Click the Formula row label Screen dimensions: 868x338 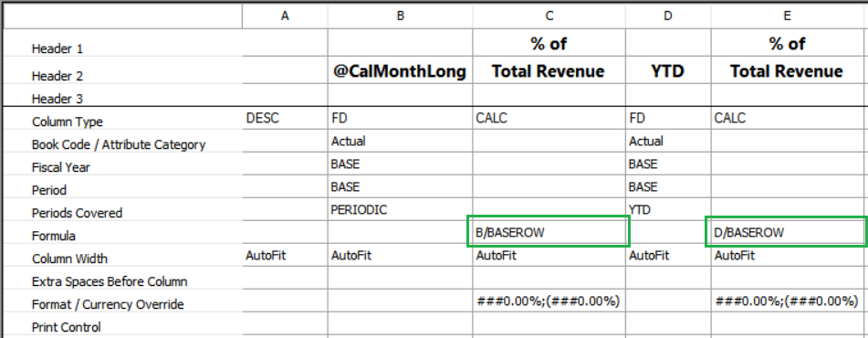pyautogui.click(x=53, y=236)
